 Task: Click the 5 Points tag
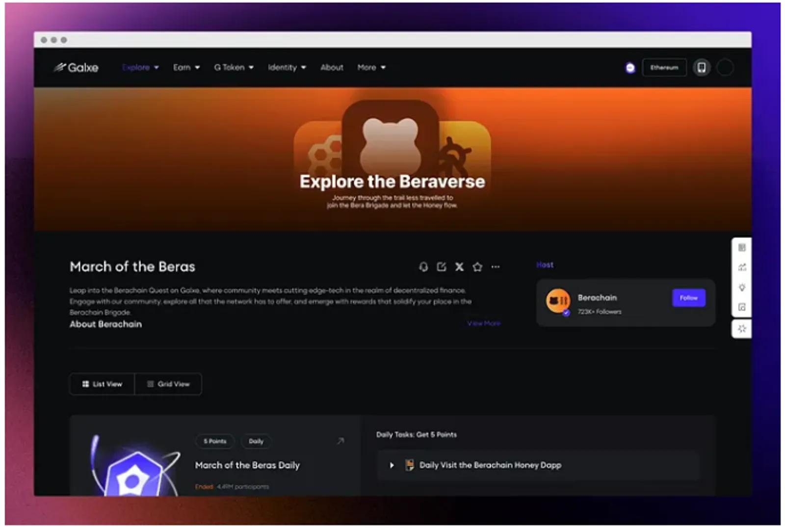[215, 441]
